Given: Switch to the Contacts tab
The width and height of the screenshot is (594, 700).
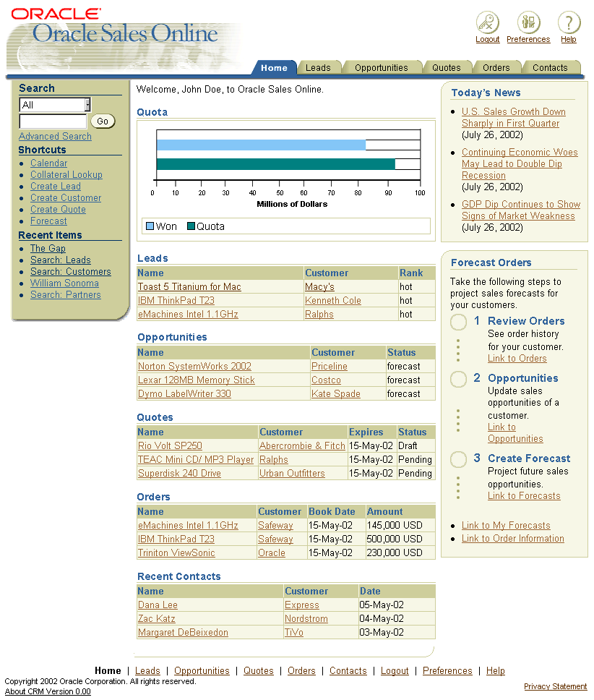Looking at the screenshot, I should [550, 67].
